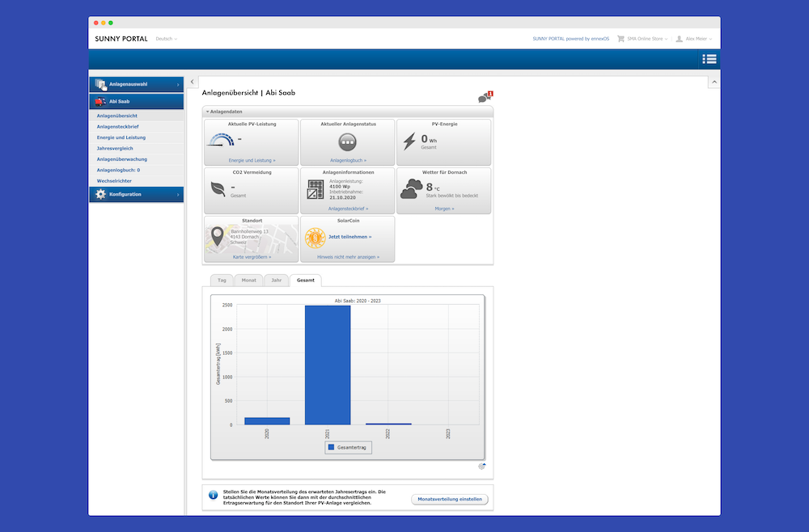
Task: Open chart settings gear icon below diagram
Action: coord(482,466)
